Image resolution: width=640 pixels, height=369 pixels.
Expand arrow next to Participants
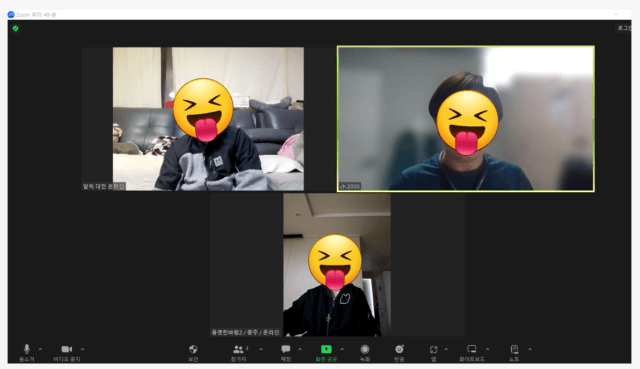pyautogui.click(x=261, y=349)
